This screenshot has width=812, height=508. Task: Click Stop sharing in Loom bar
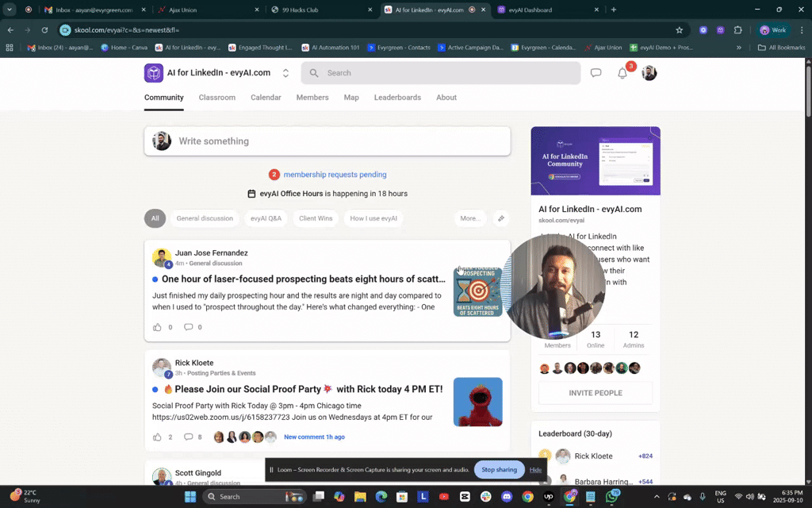point(500,470)
